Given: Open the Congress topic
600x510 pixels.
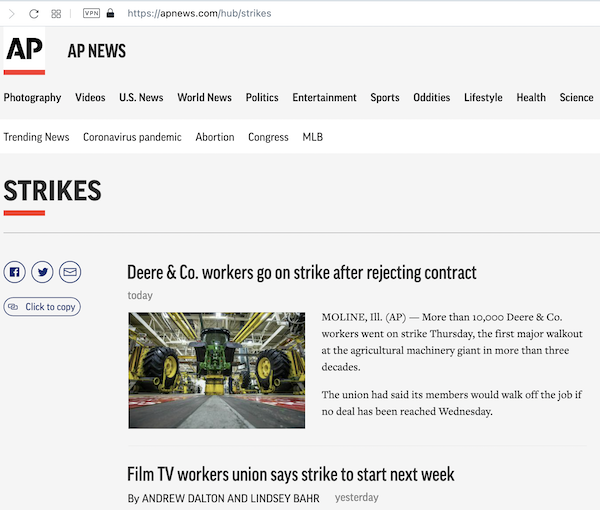Looking at the screenshot, I should pos(268,137).
